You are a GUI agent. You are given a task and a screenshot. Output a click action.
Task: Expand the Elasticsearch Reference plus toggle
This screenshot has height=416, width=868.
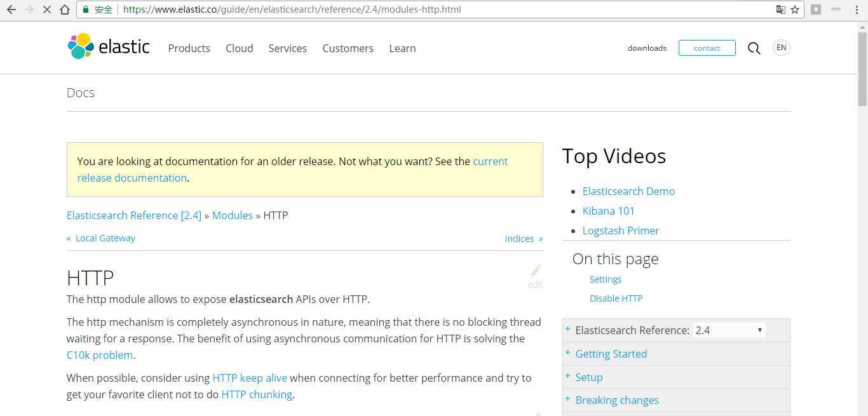pos(568,330)
